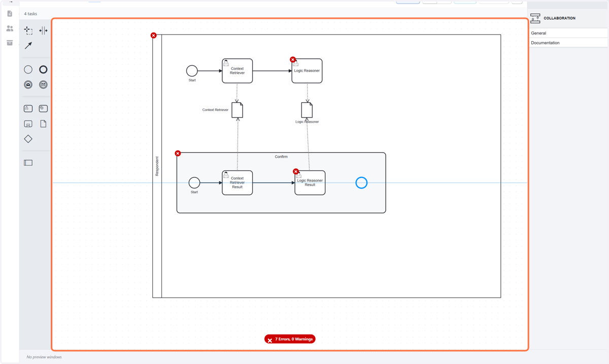Open the 7 Errors, 0 Warnings badge
This screenshot has width=609, height=364.
pyautogui.click(x=290, y=339)
